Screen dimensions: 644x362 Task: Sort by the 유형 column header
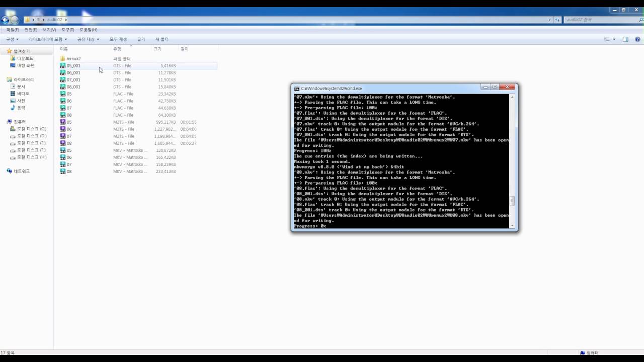point(117,49)
